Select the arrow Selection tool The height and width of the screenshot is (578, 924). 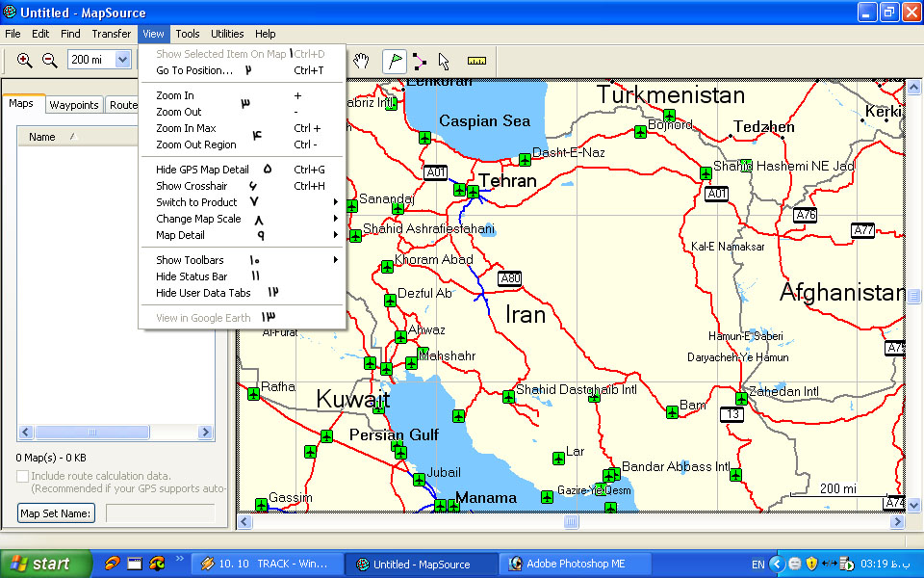[444, 61]
